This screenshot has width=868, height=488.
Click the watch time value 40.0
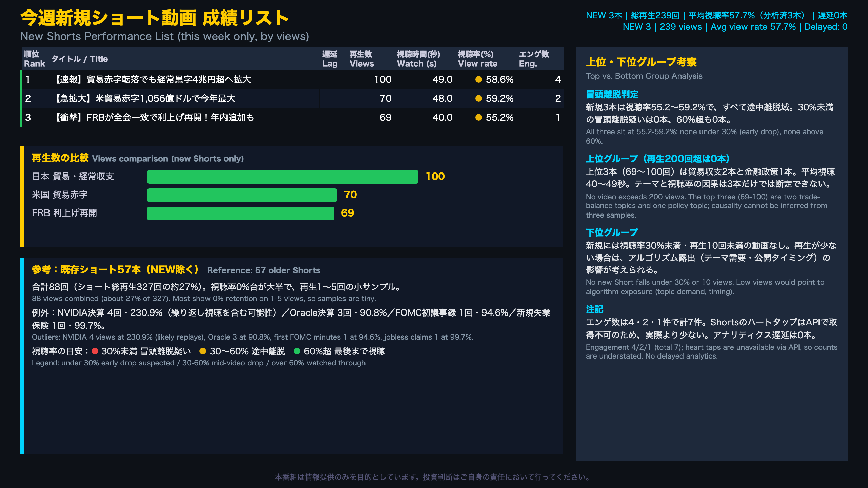point(442,117)
